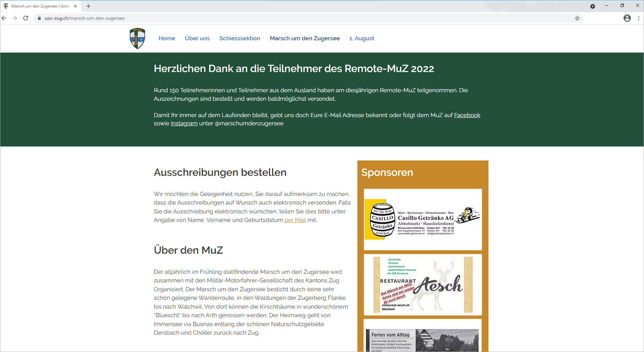Click the downloads icon near the address bar
This screenshot has width=644, height=352.
point(593,6)
